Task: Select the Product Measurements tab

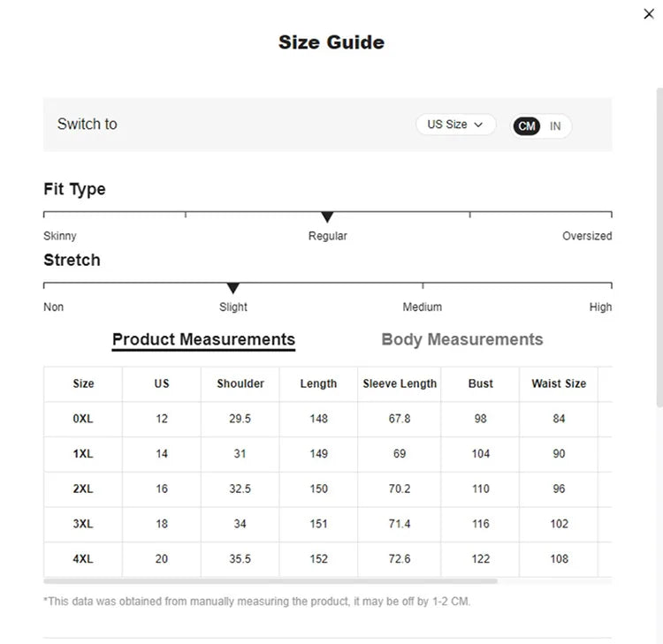Action: 203,340
